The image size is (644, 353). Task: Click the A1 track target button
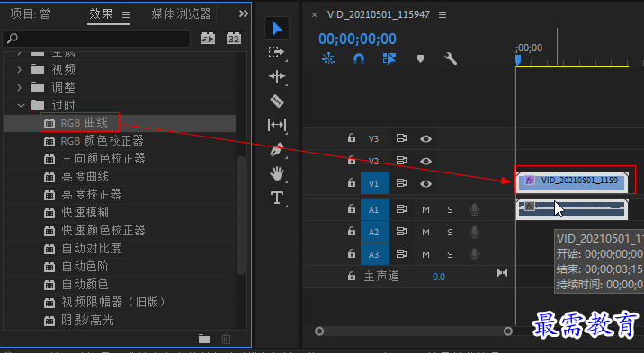pos(374,209)
